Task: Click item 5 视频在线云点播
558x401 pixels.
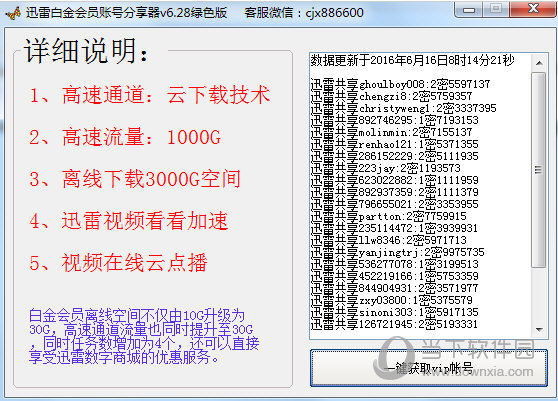Action: pyautogui.click(x=118, y=263)
